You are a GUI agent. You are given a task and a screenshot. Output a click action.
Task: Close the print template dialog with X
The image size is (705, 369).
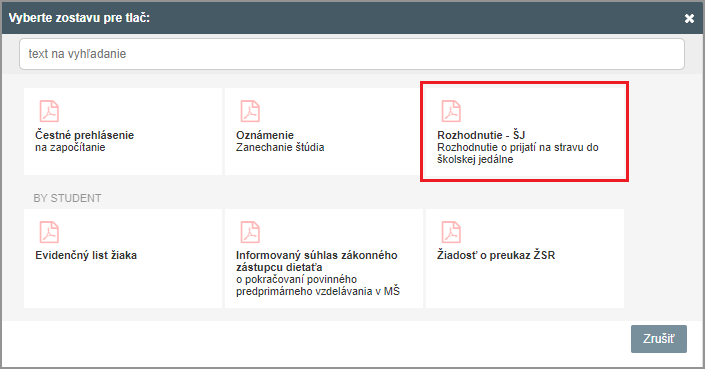[x=689, y=18]
